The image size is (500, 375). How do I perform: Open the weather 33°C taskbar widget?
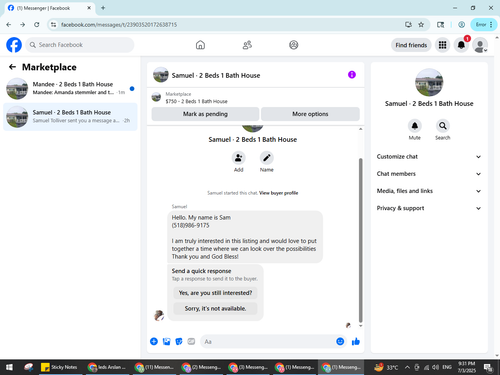tap(386, 367)
